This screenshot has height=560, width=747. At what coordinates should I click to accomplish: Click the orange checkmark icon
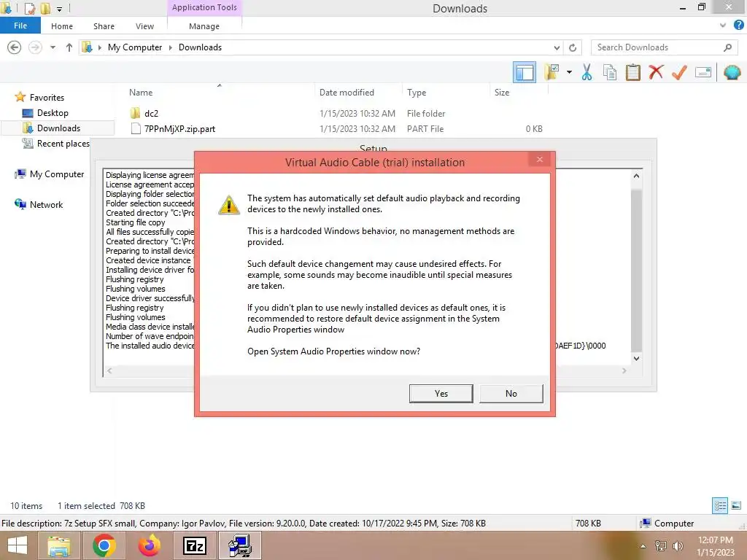tap(679, 72)
